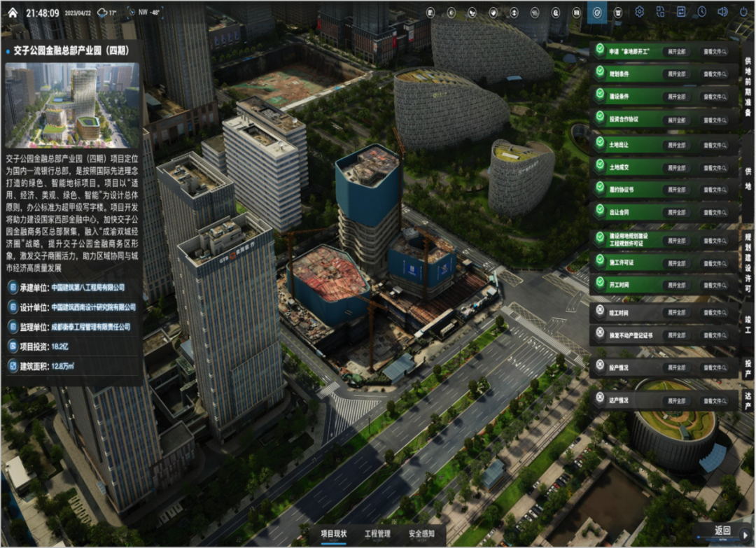This screenshot has width=756, height=548.
Task: Click the highlighted blue-background toolbar icon
Action: (x=597, y=12)
